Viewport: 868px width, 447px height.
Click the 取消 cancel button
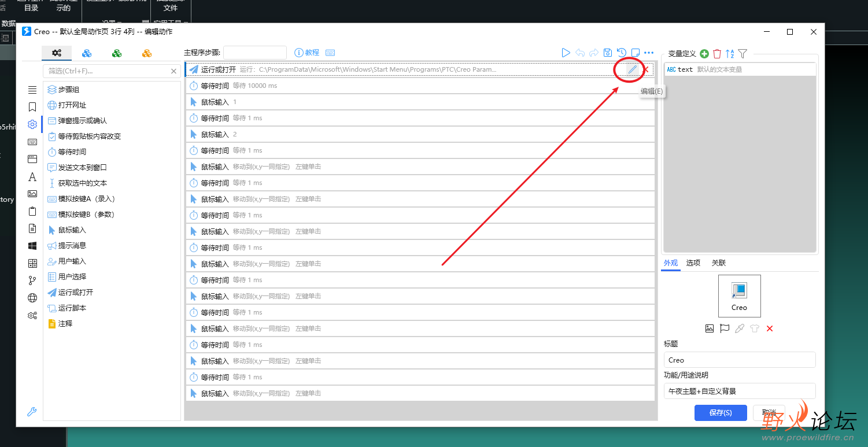coord(769,412)
